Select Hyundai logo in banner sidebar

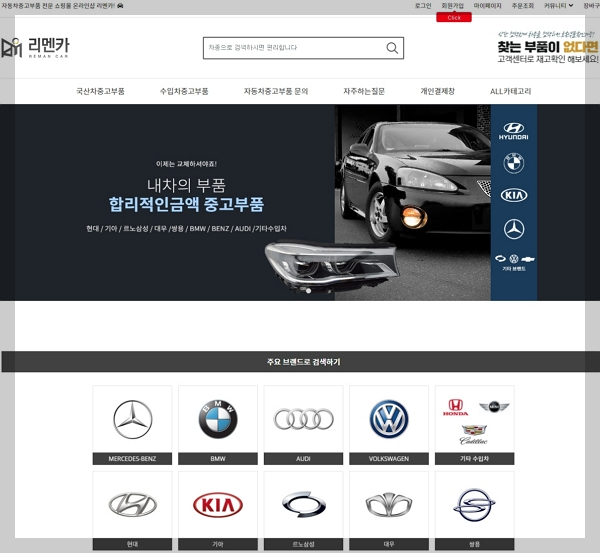514,131
